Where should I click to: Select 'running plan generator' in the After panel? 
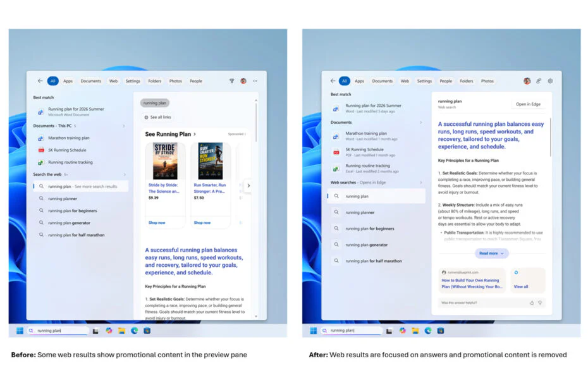376,245
